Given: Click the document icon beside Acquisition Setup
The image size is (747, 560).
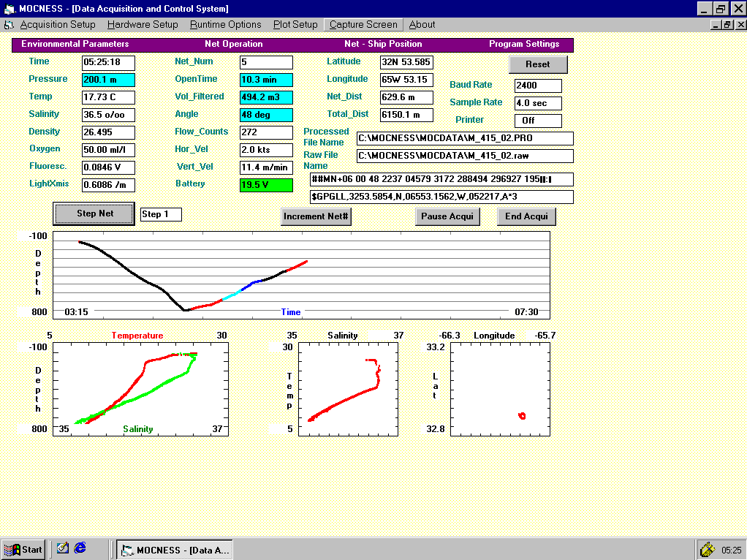Looking at the screenshot, I should coord(9,25).
